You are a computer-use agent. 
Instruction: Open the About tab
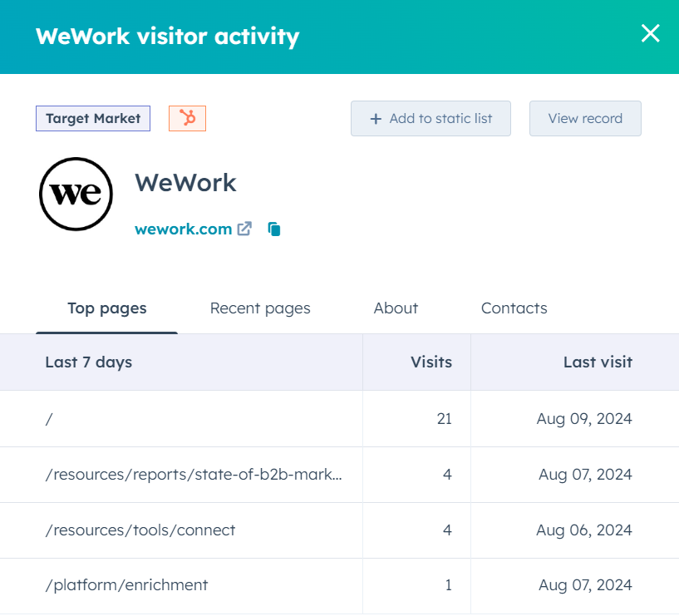pyautogui.click(x=396, y=308)
